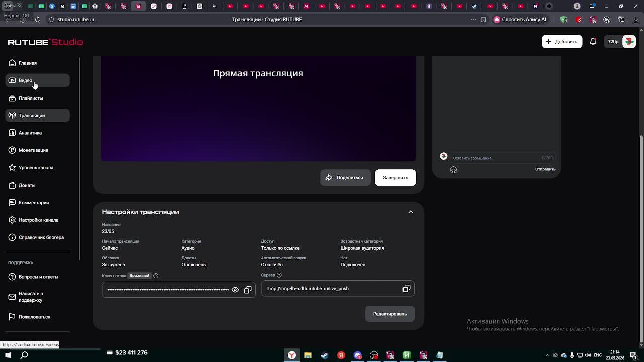
Task: Click the Сервер help icon
Action: (279, 275)
